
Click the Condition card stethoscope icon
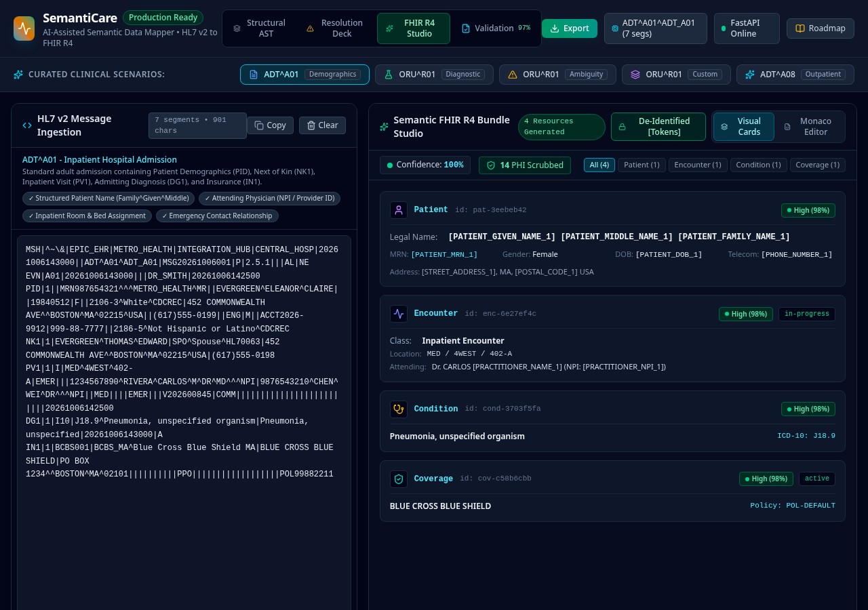point(399,409)
